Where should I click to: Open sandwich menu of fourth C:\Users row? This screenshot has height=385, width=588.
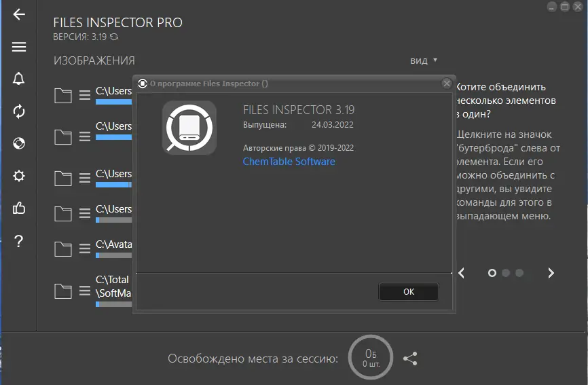[x=85, y=213]
